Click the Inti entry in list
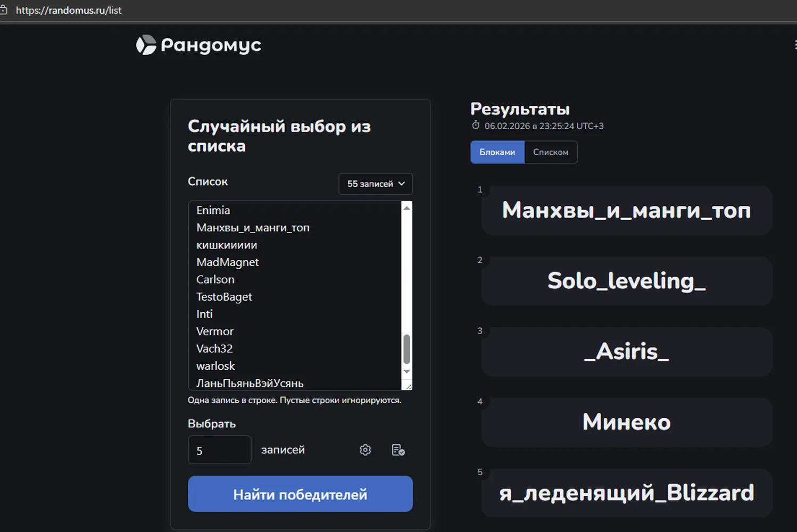Image resolution: width=797 pixels, height=532 pixels. coord(204,314)
